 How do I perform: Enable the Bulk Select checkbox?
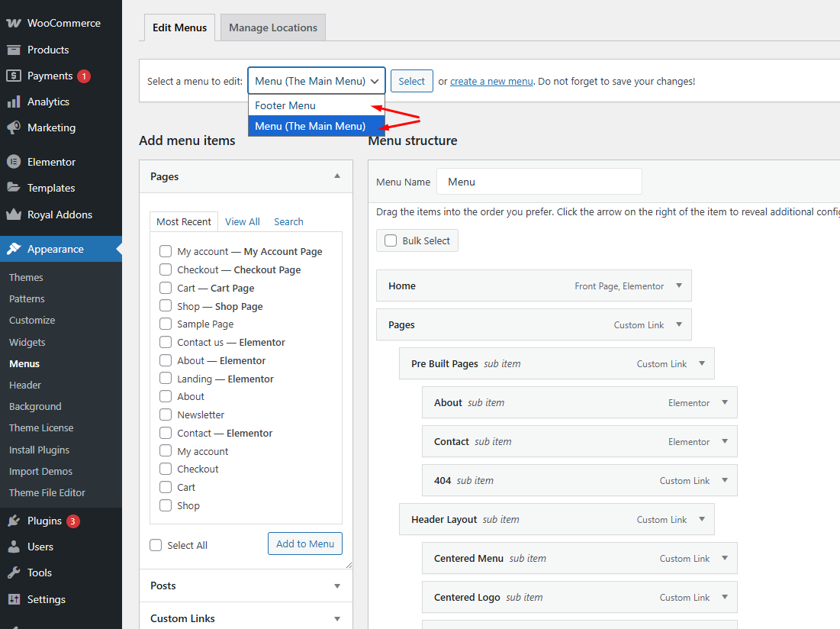(x=391, y=240)
